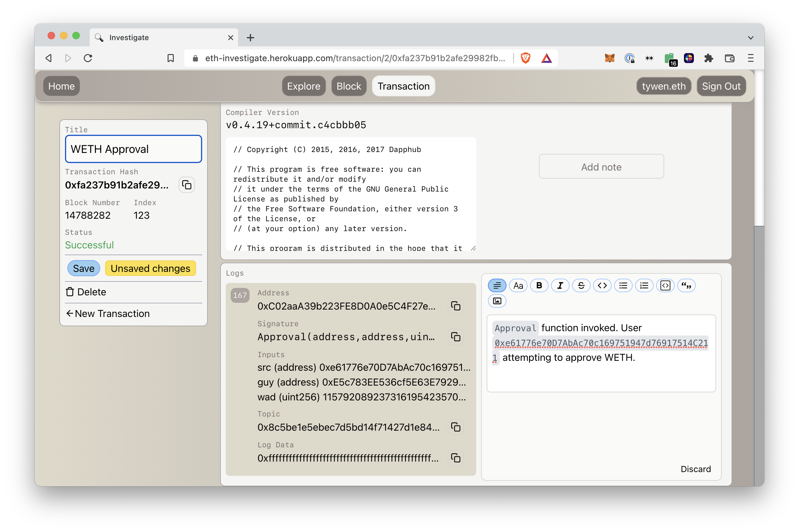The image size is (799, 532).
Task: Open the Brave wallet icon
Action: coord(729,58)
